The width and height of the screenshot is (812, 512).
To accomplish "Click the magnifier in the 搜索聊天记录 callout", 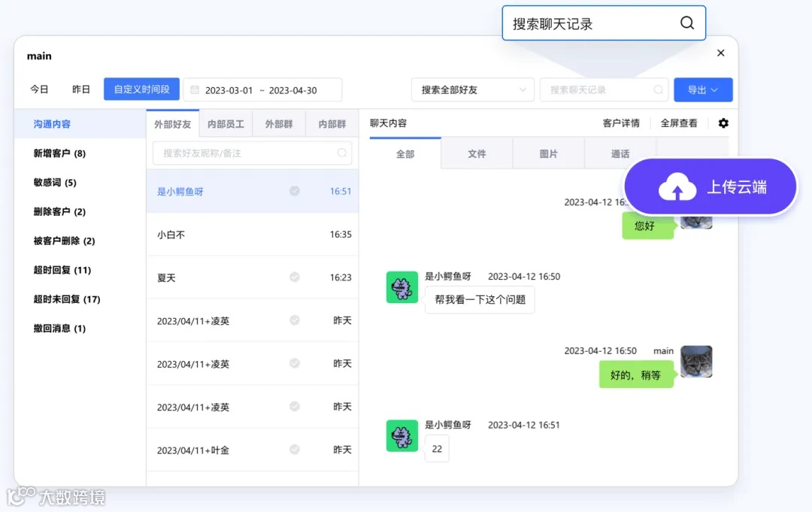I will pyautogui.click(x=687, y=23).
